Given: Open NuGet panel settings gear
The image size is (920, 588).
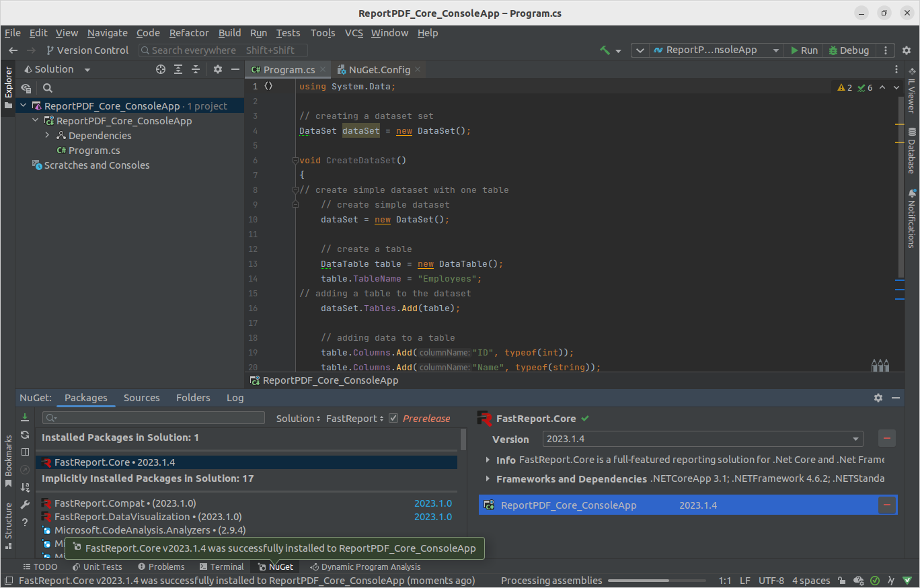Looking at the screenshot, I should point(878,398).
